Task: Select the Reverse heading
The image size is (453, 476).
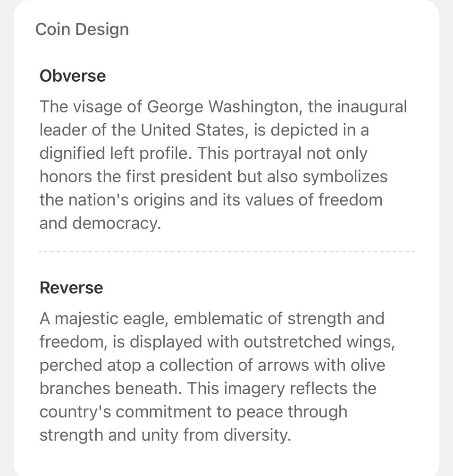Action: [71, 288]
